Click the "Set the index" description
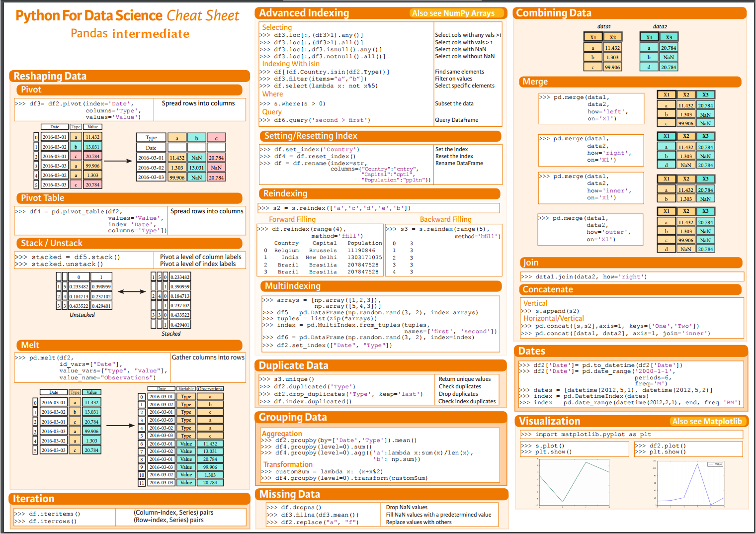 pyautogui.click(x=451, y=149)
